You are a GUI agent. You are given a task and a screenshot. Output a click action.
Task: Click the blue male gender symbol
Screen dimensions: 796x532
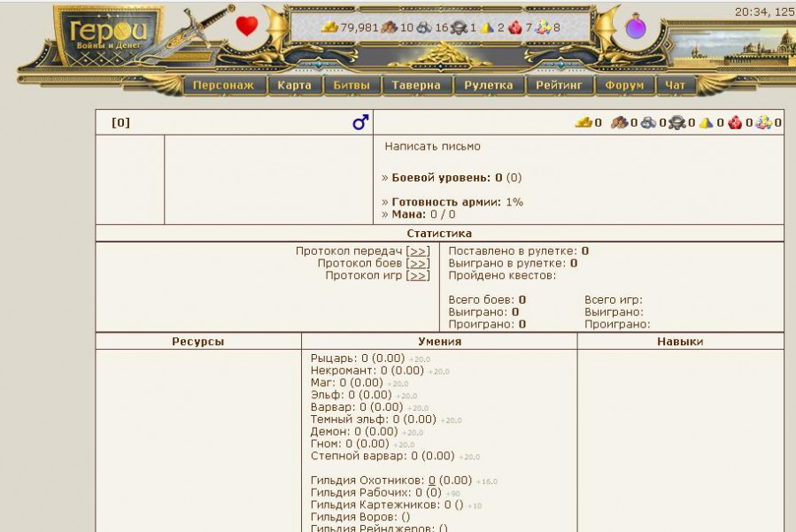tap(359, 123)
